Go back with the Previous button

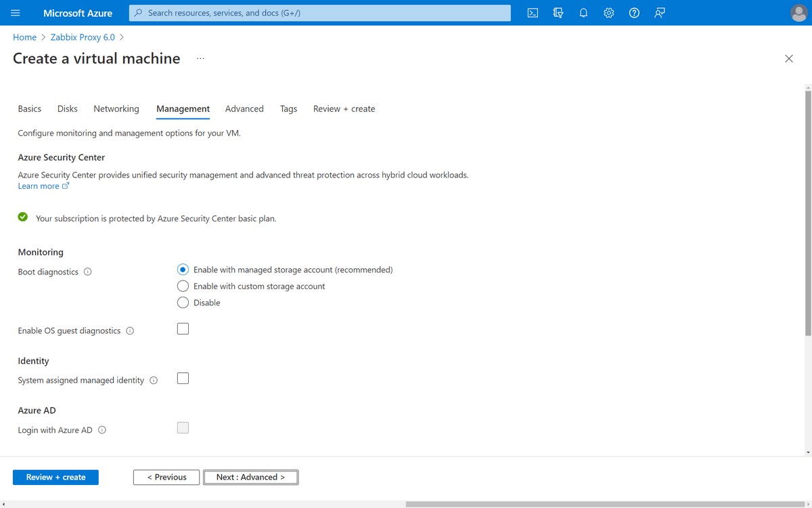[x=166, y=478]
